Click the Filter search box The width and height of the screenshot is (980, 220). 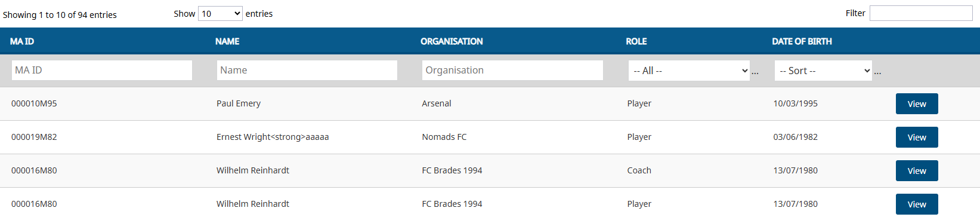click(921, 13)
